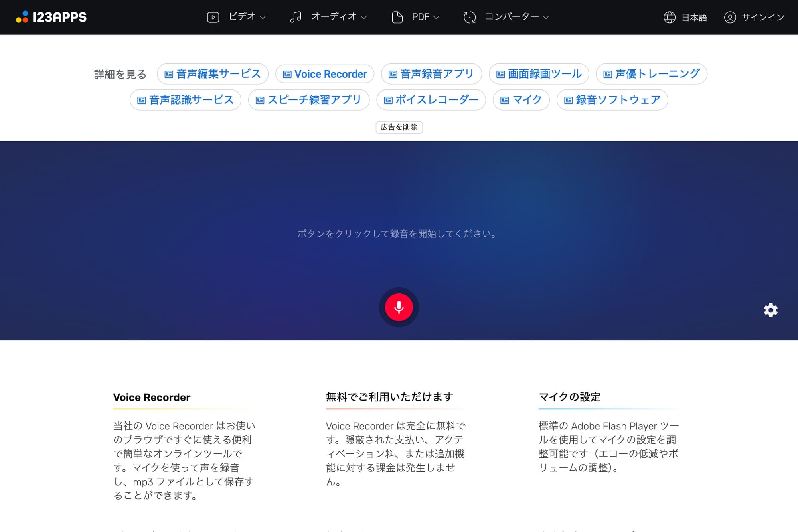Click the icon beside 声優トレーニング
The image size is (798, 532).
point(608,75)
